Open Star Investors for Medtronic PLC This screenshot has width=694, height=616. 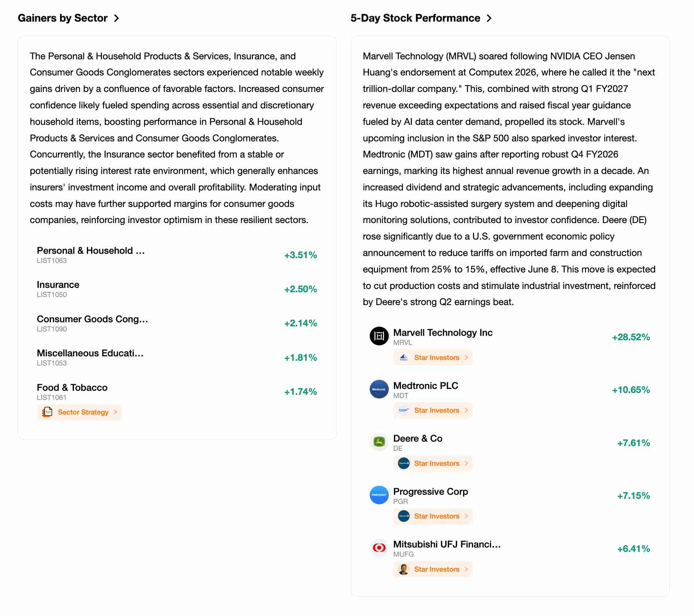click(433, 411)
